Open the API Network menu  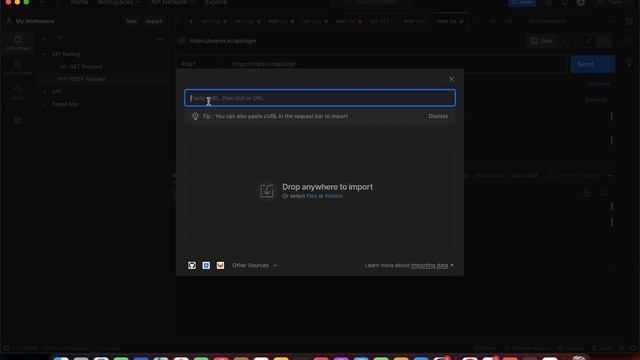click(172, 2)
